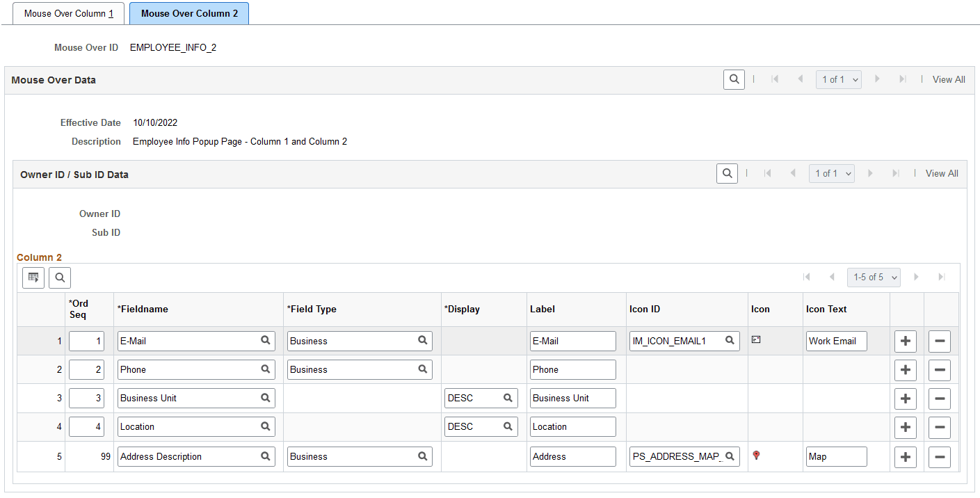Click the Ord Seq field for Business Unit row
Screen dimensions: 980x498
click(x=86, y=398)
